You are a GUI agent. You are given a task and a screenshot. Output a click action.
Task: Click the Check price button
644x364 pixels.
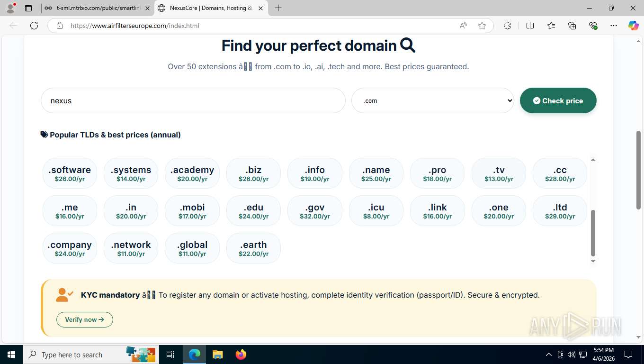pyautogui.click(x=558, y=100)
